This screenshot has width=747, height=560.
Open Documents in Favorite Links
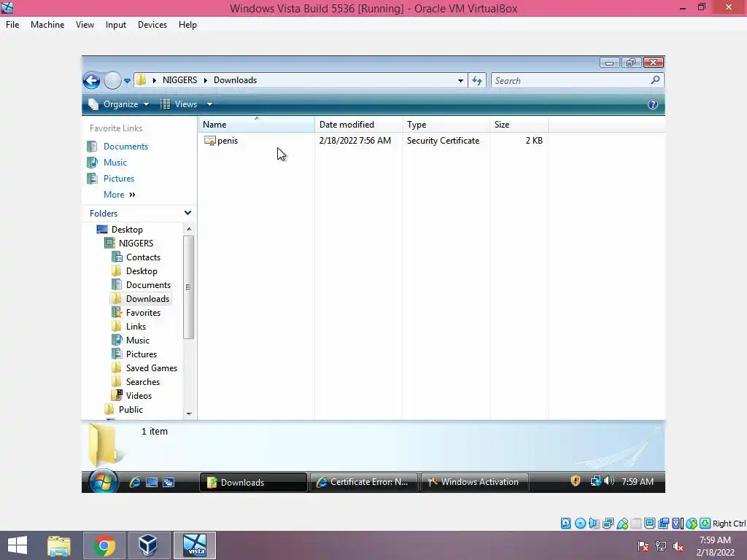(125, 146)
